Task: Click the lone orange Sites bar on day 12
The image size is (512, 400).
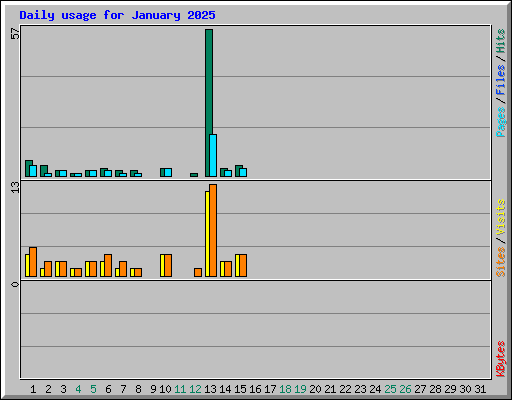Action: click(x=198, y=272)
